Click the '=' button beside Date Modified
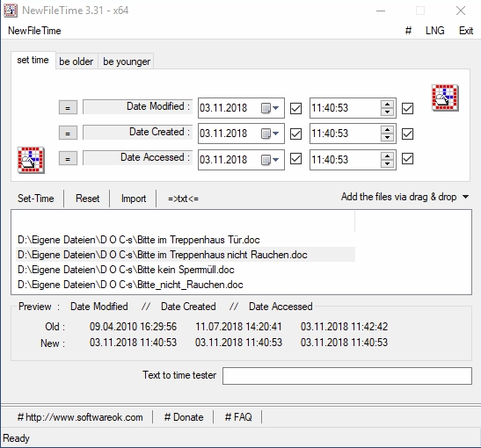This screenshot has height=448, width=481. pos(68,107)
